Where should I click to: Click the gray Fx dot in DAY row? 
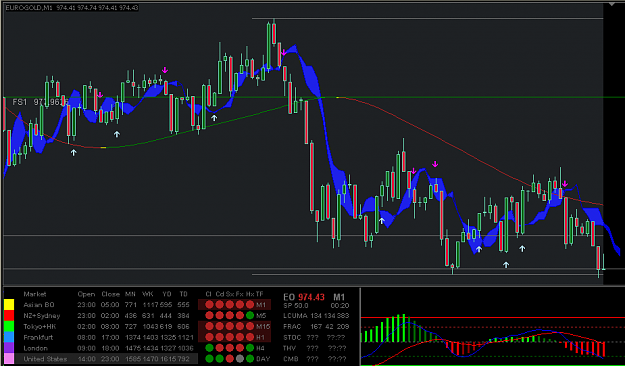click(240, 359)
